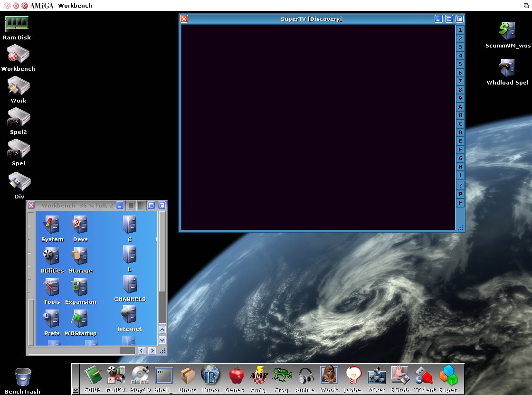Switch SuperTV to channel 5
Viewport: 532px width, 395px height.
460,64
